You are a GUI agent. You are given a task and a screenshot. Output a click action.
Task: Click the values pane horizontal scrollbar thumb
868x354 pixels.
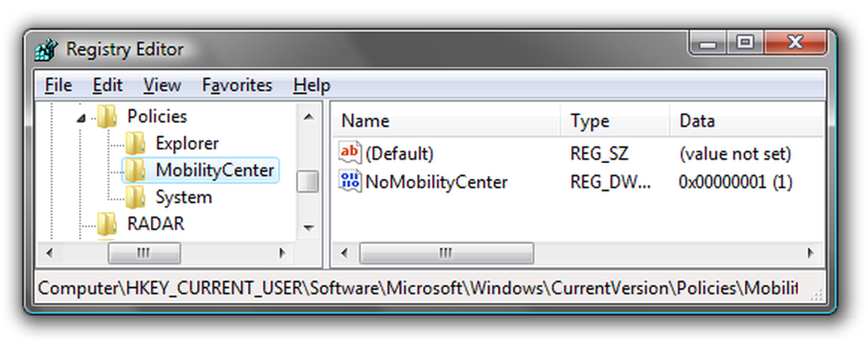pyautogui.click(x=446, y=253)
